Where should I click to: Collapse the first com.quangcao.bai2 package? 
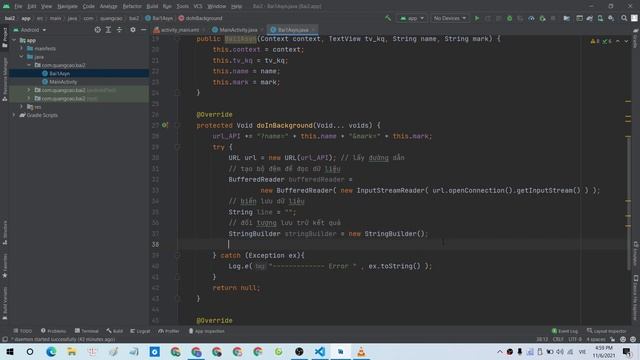29,65
